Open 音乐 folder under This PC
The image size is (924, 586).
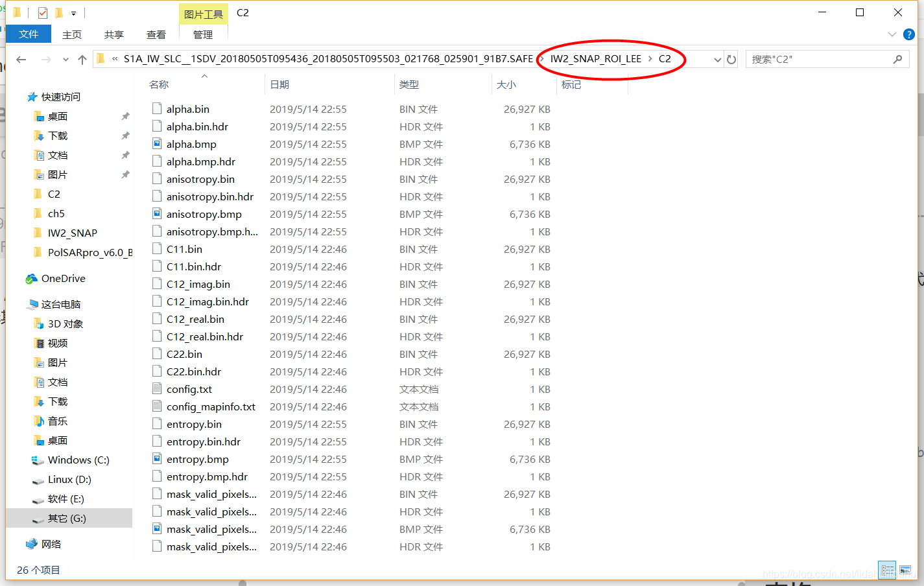(x=58, y=421)
